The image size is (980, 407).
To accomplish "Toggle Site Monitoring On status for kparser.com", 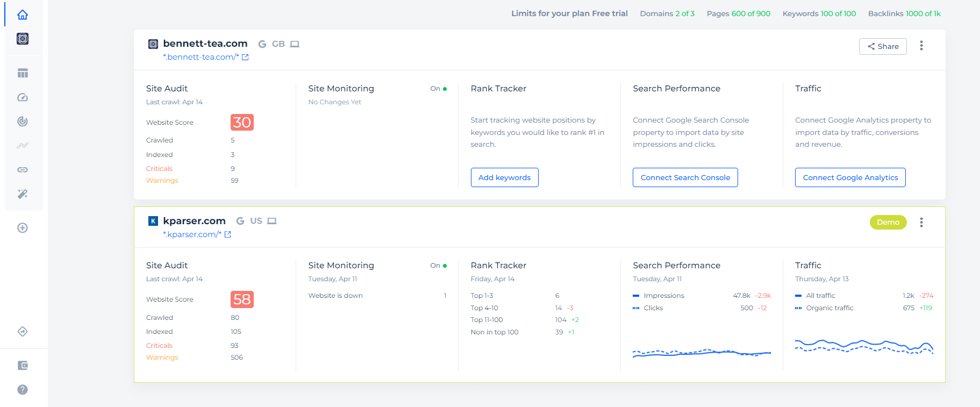I will [x=439, y=266].
